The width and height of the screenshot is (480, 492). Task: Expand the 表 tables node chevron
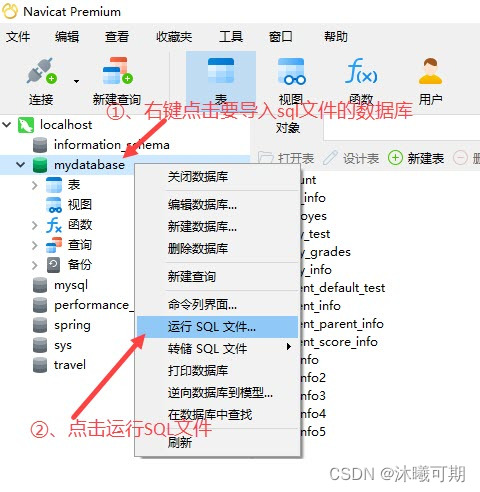coord(35,185)
